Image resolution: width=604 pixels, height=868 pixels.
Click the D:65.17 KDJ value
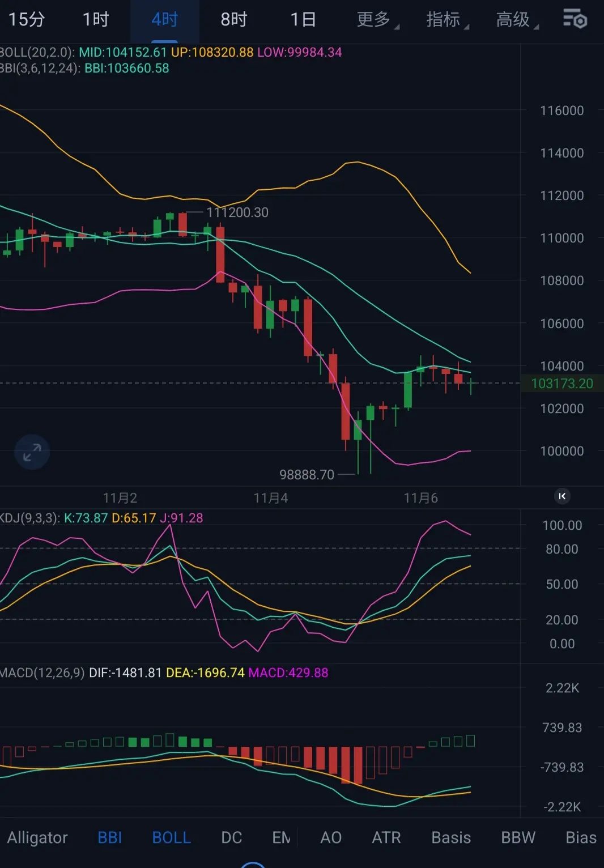(134, 518)
